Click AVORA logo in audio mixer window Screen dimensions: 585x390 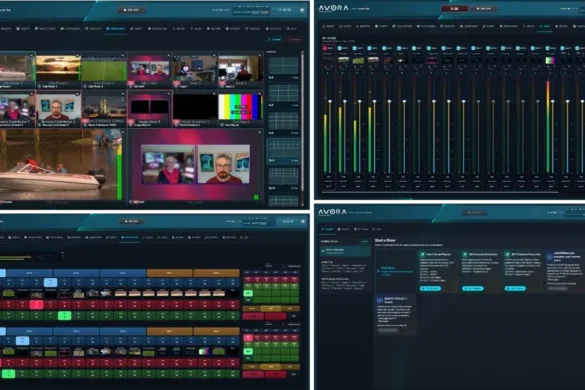pyautogui.click(x=334, y=8)
